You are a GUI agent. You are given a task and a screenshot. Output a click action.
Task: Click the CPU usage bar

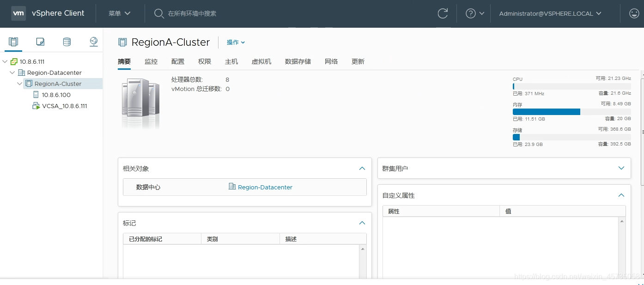click(572, 86)
